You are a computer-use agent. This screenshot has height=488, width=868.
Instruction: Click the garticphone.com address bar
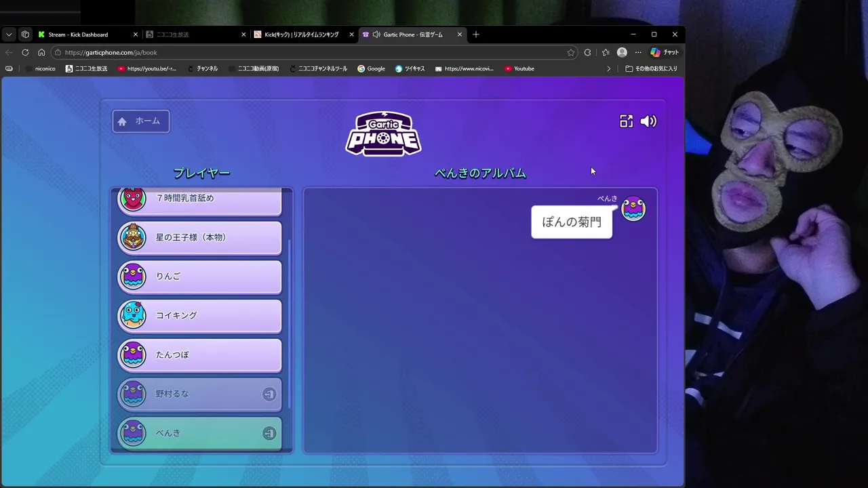pos(315,52)
